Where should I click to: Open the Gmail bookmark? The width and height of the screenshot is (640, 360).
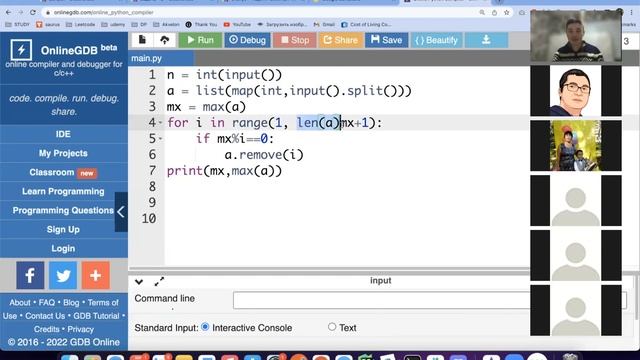point(324,24)
